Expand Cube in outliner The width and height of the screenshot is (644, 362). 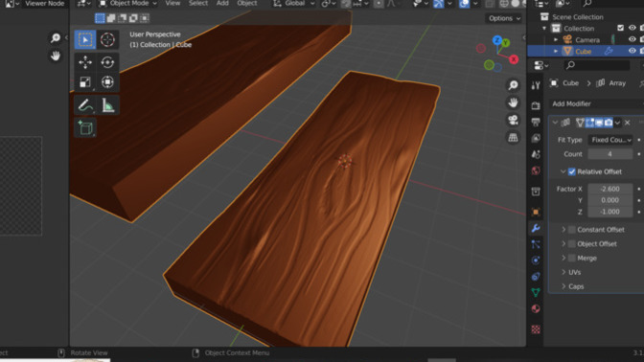click(556, 52)
